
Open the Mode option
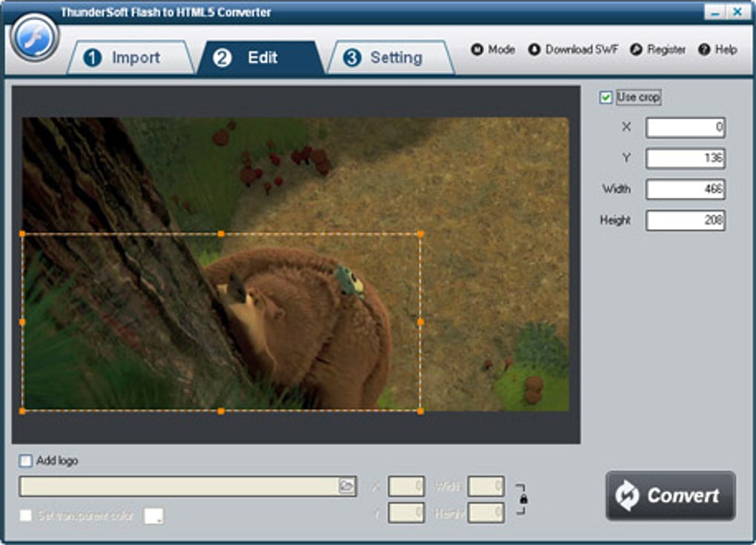click(x=493, y=49)
